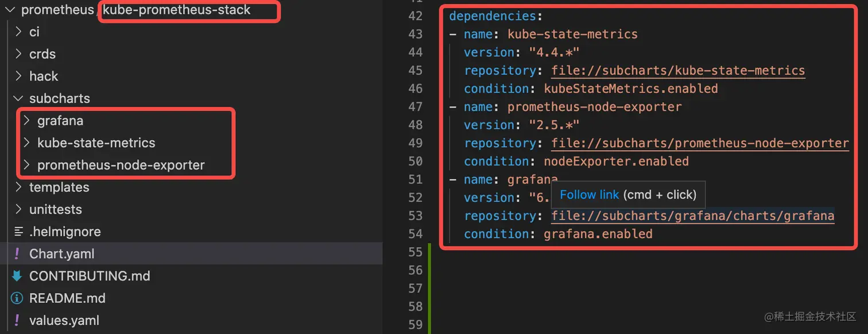Screen dimensions: 868x334
Task: Expand the grafana subchart chevron
Action: [x=26, y=121]
